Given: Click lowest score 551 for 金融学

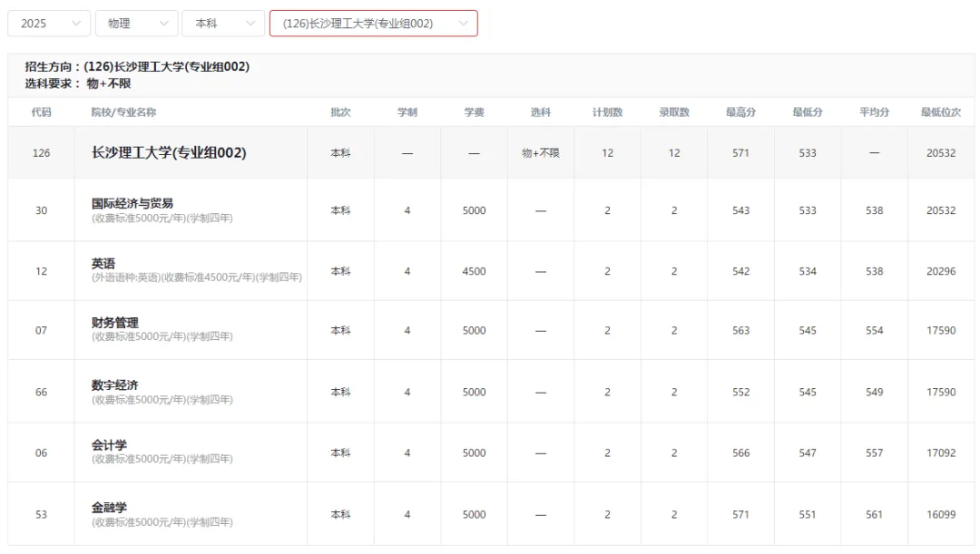Looking at the screenshot, I should pos(808,515).
